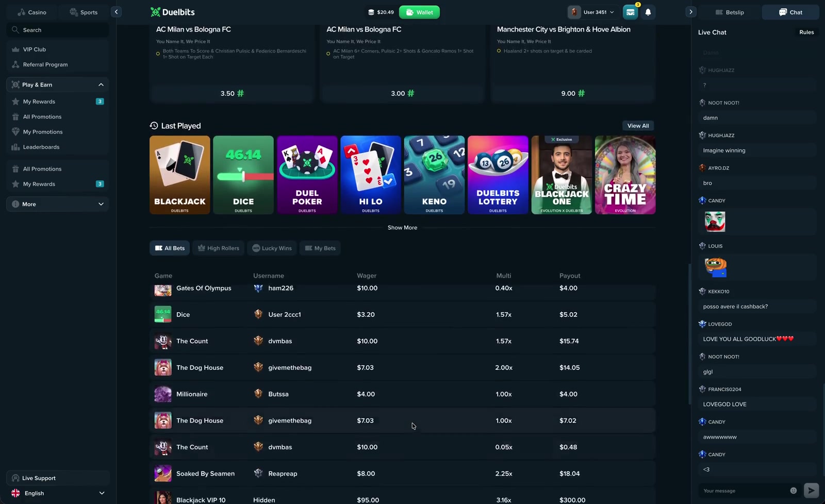Click View All for Last Played

[638, 126]
